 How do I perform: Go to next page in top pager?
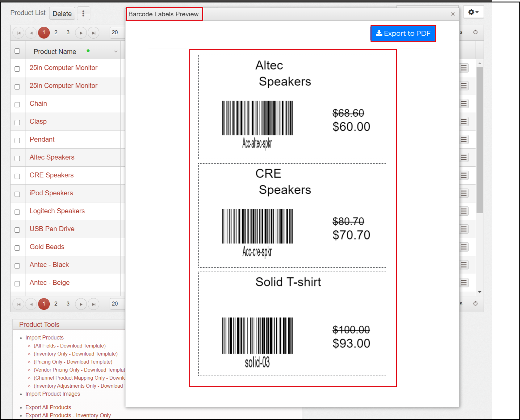(81, 33)
